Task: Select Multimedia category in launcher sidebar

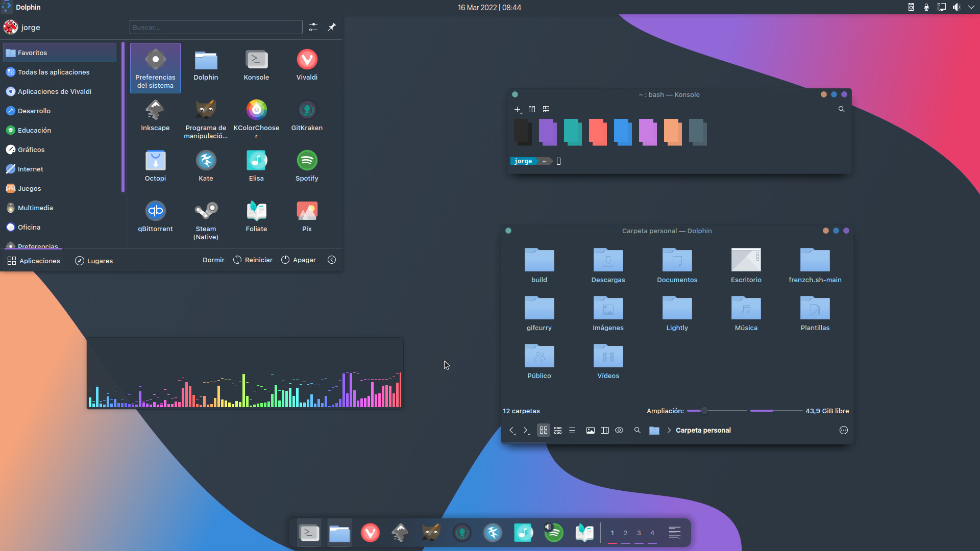Action: coord(35,208)
